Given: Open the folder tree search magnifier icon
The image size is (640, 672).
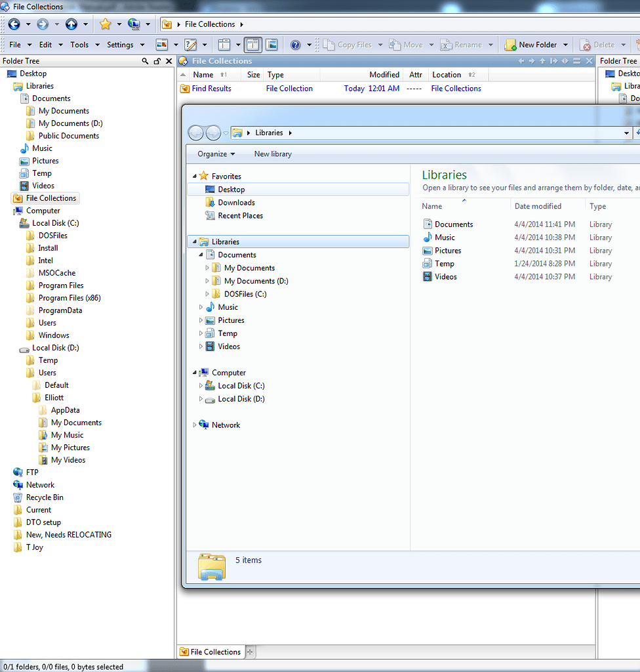Looking at the screenshot, I should click(x=145, y=60).
